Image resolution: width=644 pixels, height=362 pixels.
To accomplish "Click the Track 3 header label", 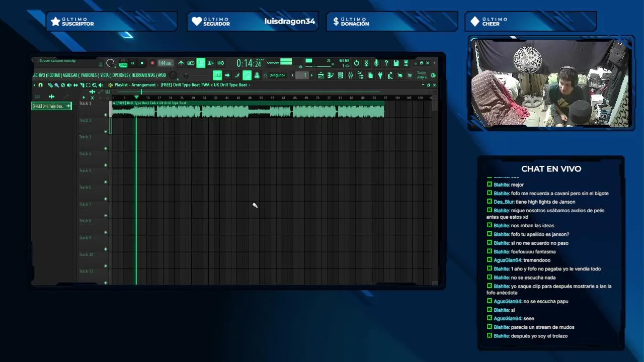I will (85, 137).
